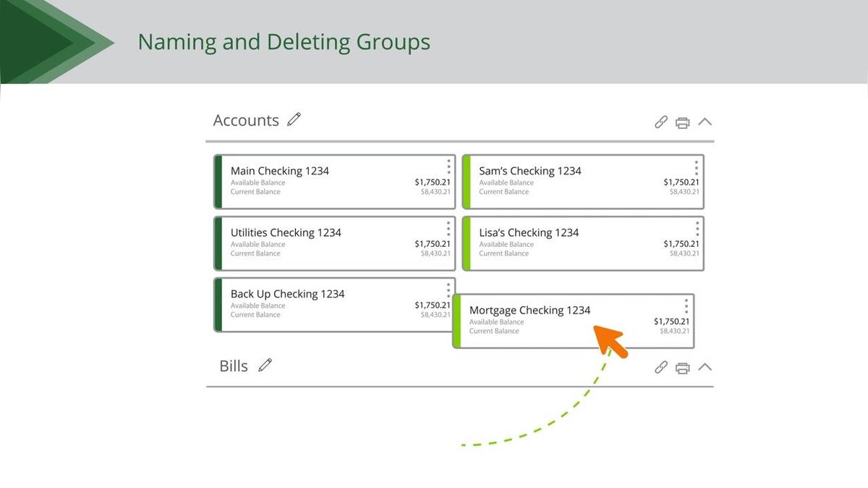The width and height of the screenshot is (868, 488).
Task: Print the Accounts group
Action: 682,122
